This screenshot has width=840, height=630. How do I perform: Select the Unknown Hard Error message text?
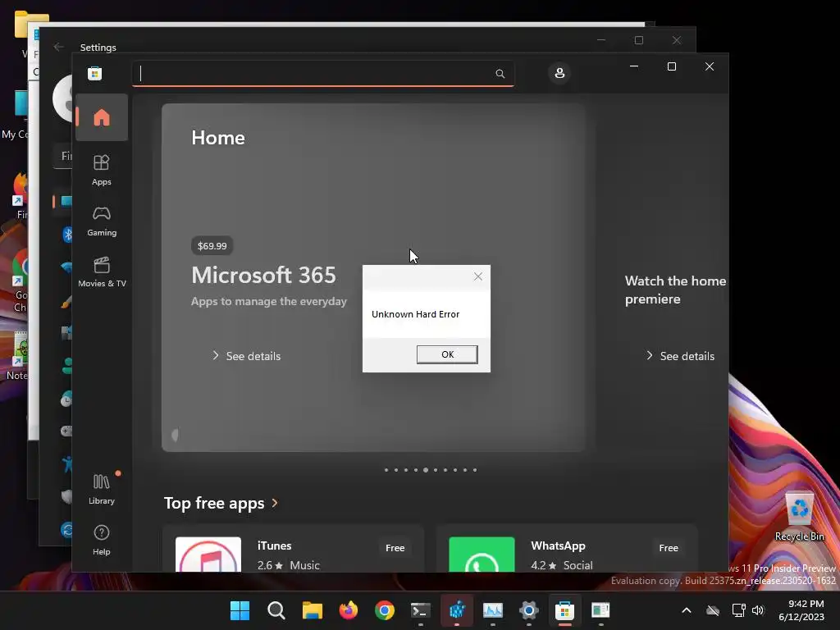click(416, 314)
